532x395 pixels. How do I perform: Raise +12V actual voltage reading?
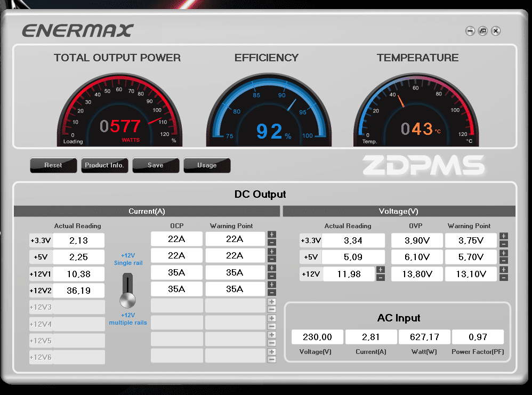381,270
